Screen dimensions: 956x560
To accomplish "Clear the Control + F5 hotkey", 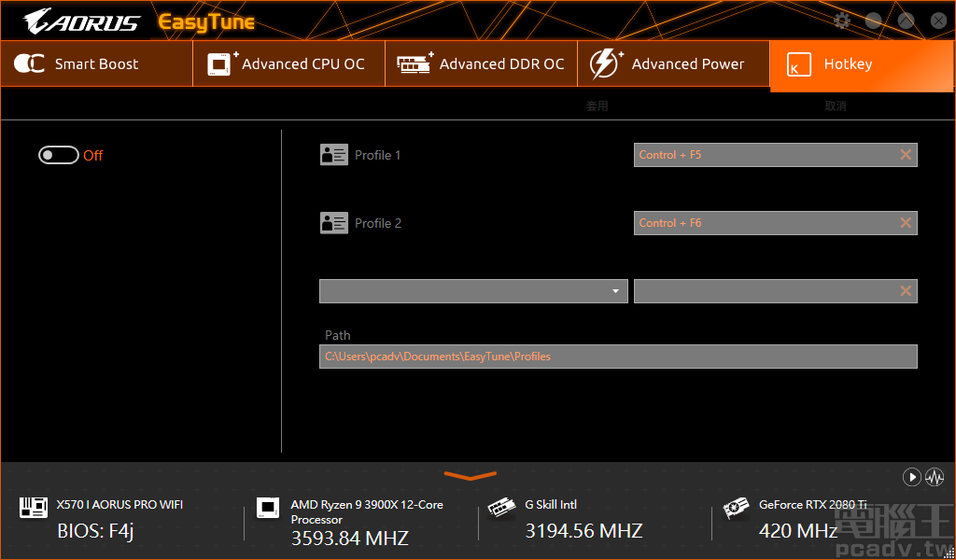I will click(905, 155).
